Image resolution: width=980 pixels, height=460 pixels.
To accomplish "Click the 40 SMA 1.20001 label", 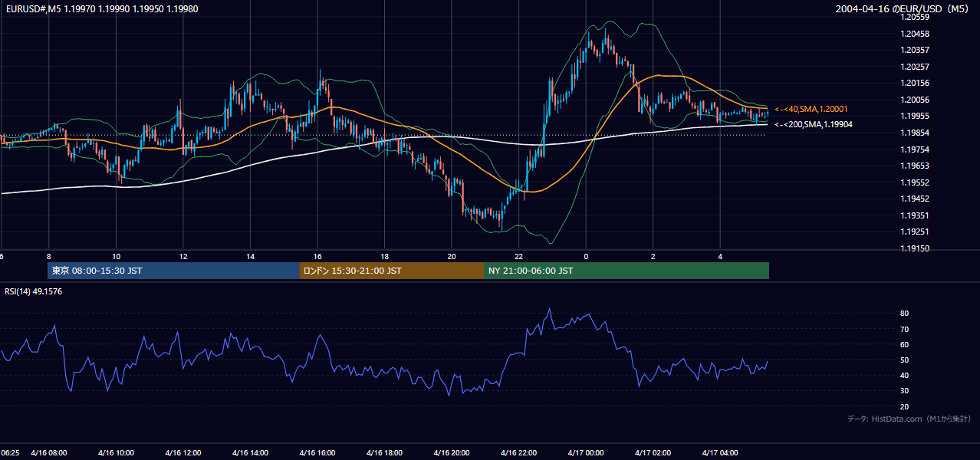I will pyautogui.click(x=813, y=110).
